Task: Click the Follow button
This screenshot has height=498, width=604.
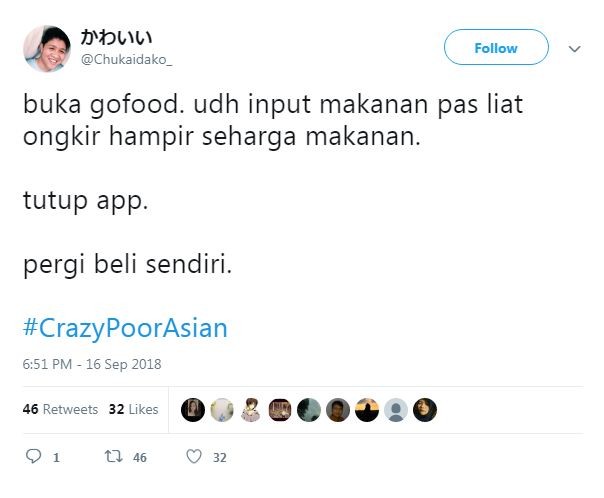Action: pyautogui.click(x=496, y=47)
